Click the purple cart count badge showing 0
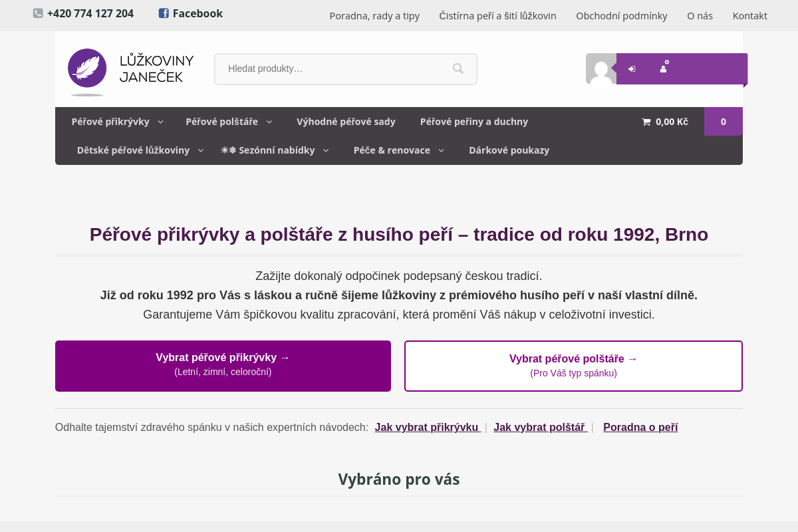 click(x=723, y=121)
